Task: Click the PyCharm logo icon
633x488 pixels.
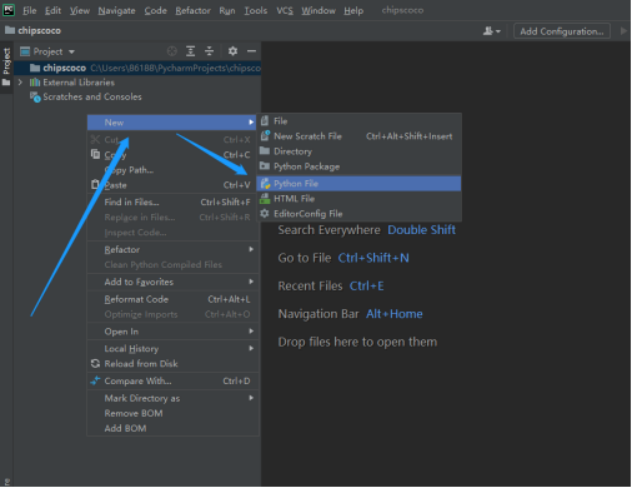Action: click(x=8, y=10)
